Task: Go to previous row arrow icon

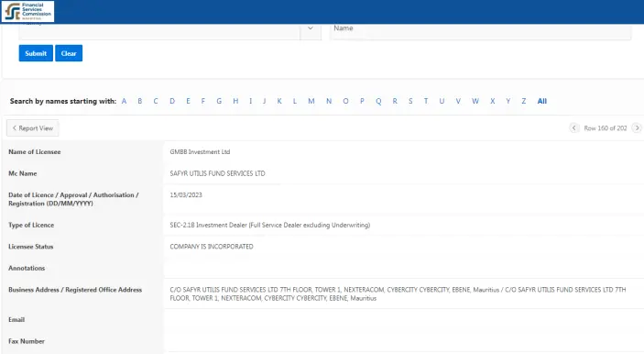Action: tap(573, 127)
